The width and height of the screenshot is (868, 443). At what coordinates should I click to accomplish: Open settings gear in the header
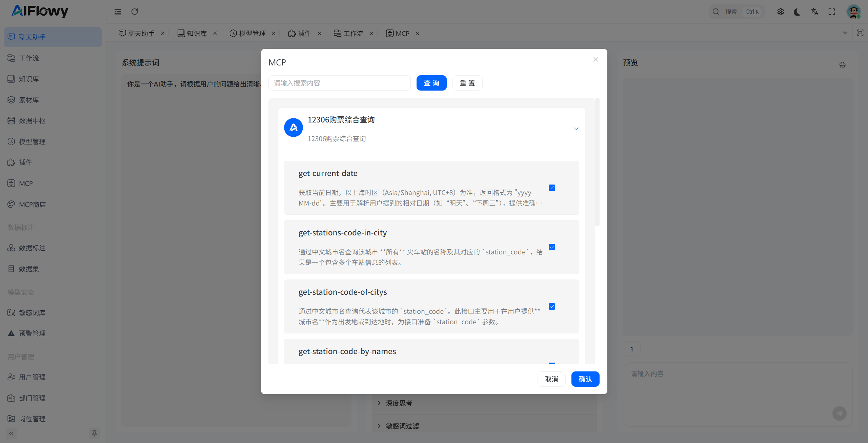(x=780, y=12)
